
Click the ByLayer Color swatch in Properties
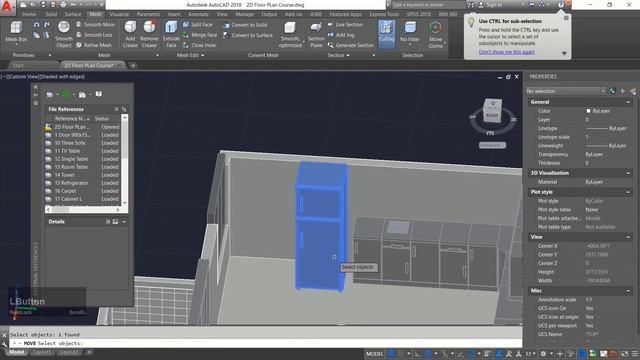(588, 111)
